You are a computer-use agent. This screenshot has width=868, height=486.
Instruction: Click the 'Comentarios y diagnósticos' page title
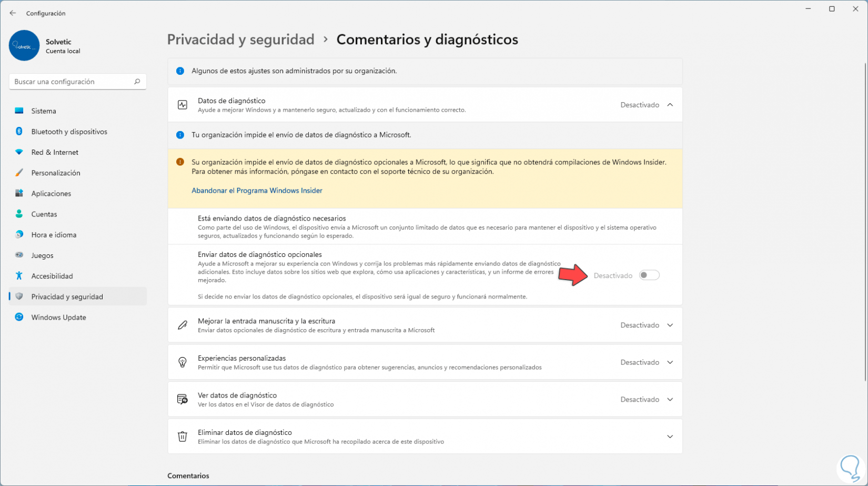pyautogui.click(x=427, y=39)
